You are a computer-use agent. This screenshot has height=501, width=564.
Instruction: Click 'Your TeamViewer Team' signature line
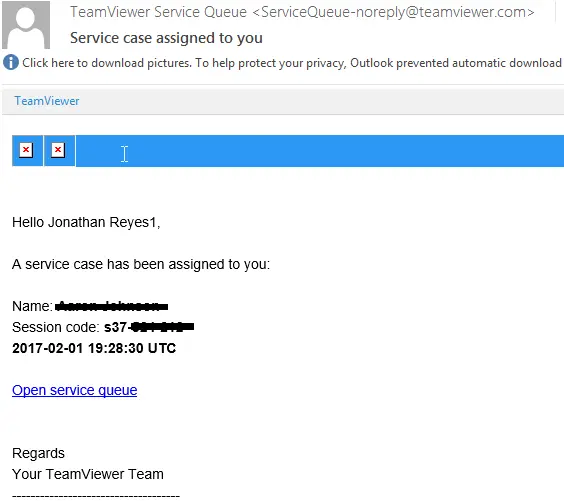coord(88,474)
